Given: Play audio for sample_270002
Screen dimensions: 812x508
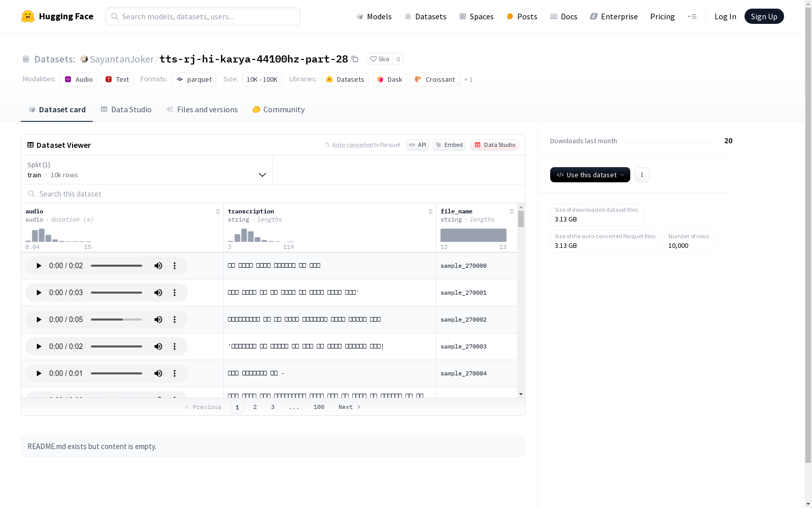Looking at the screenshot, I should 39,320.
